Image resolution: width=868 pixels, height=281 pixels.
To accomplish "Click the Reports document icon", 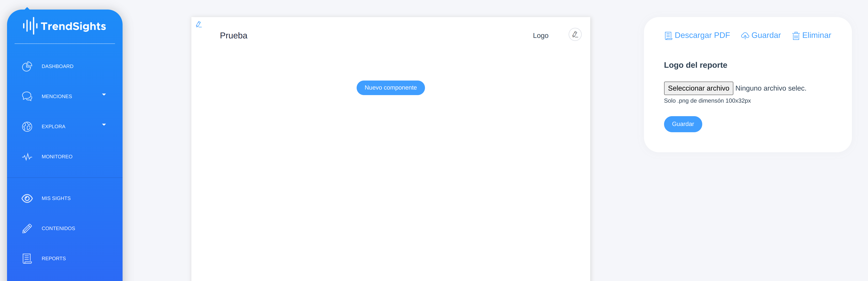I will tap(27, 258).
